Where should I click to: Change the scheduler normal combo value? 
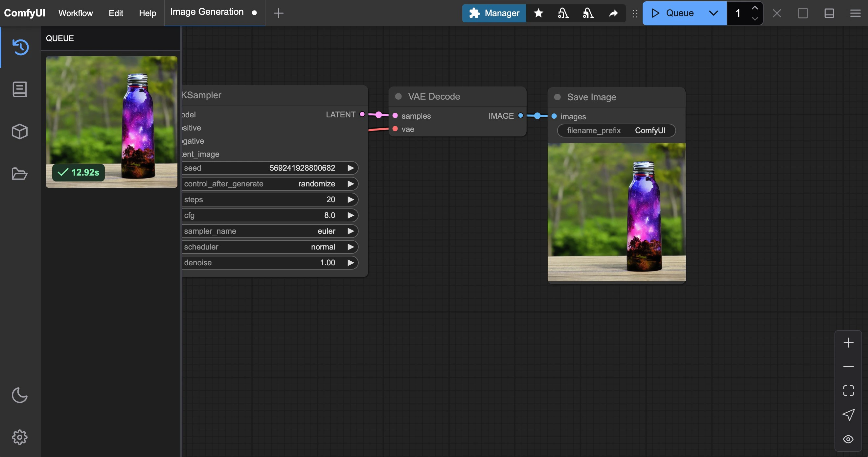[x=269, y=247]
